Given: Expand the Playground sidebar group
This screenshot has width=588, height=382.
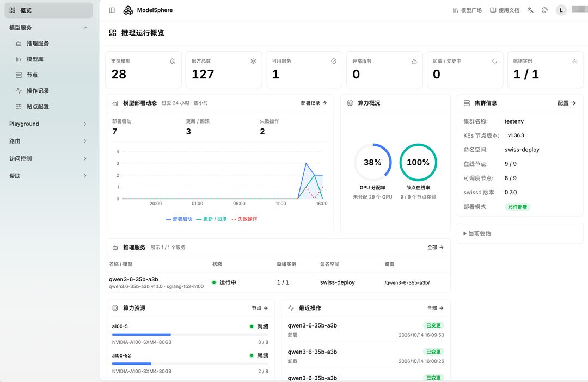Looking at the screenshot, I should [x=48, y=124].
